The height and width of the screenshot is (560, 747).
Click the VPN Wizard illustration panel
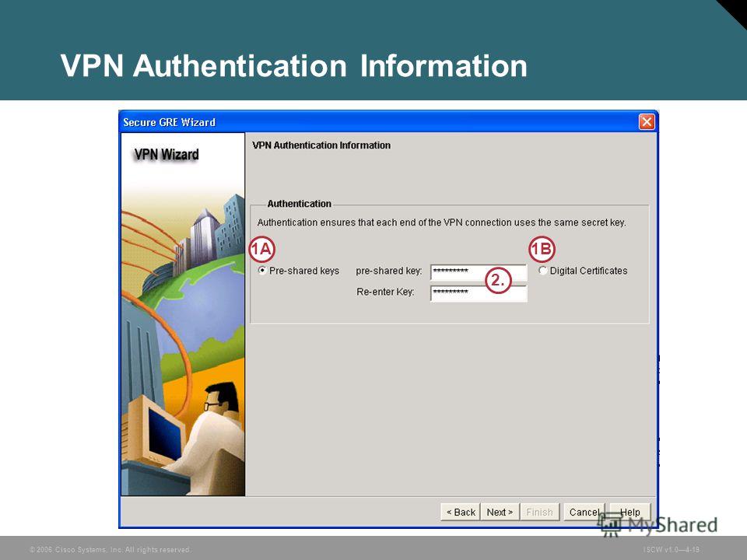[x=183, y=314]
